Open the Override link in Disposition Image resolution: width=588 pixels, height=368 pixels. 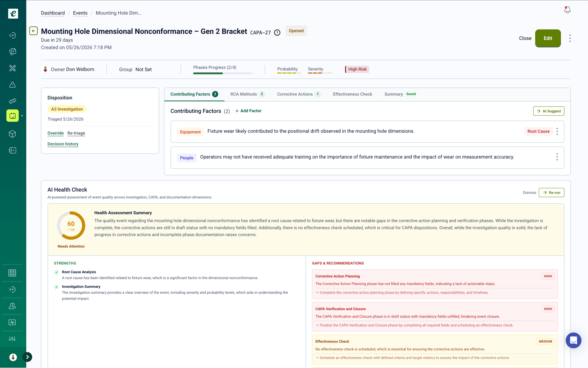point(56,133)
